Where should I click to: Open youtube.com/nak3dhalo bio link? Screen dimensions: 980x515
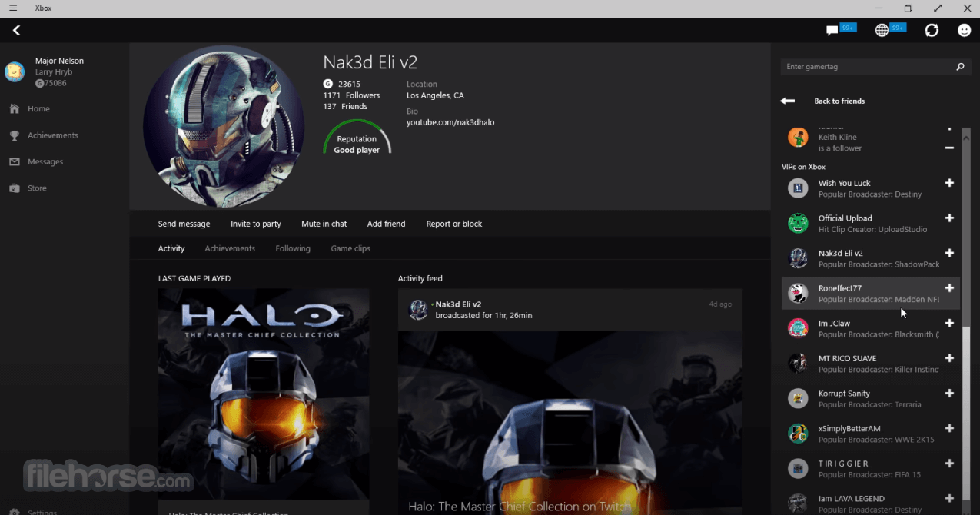tap(450, 122)
